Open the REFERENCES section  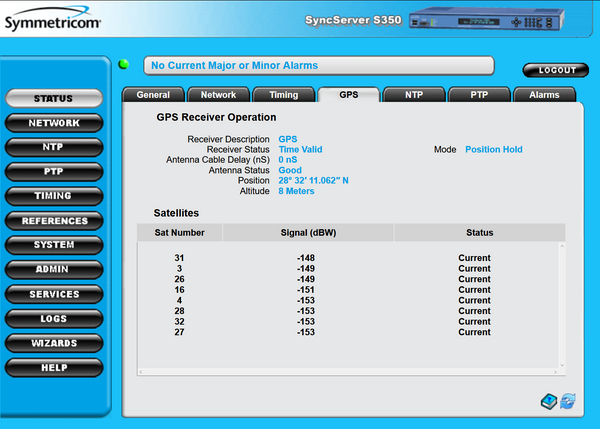[54, 221]
